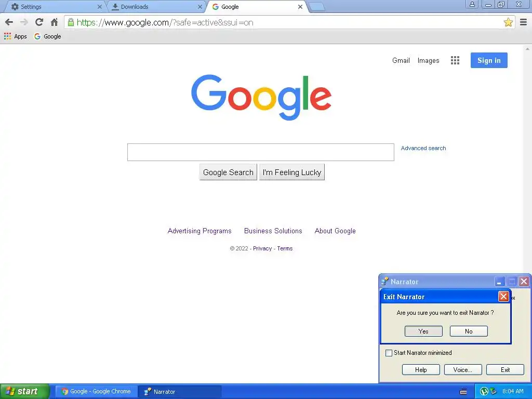532x399 pixels.
Task: Choose No in Exit Narrator dialog
Action: pyautogui.click(x=469, y=331)
